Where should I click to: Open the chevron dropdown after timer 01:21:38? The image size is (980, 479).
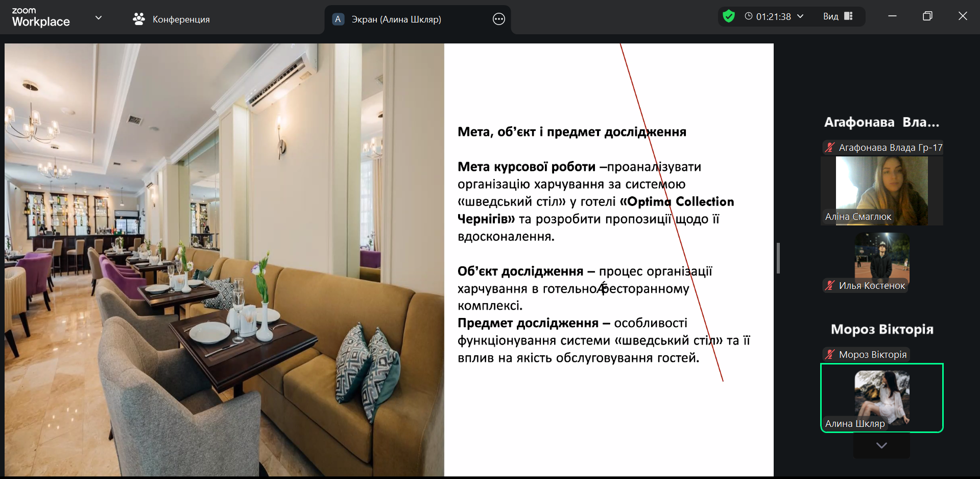tap(800, 16)
